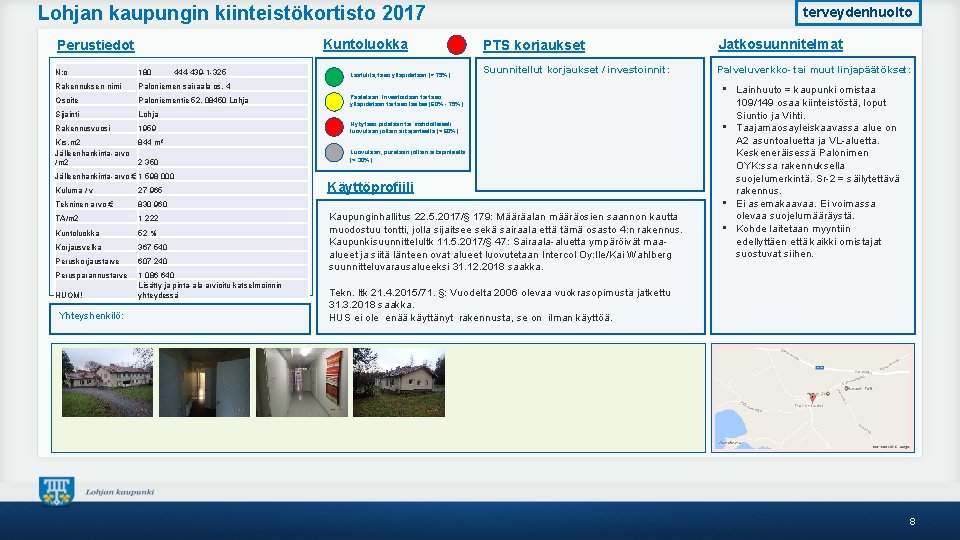960x540 pixels.
Task: Click the slide page number 8
Action: pos(912,522)
